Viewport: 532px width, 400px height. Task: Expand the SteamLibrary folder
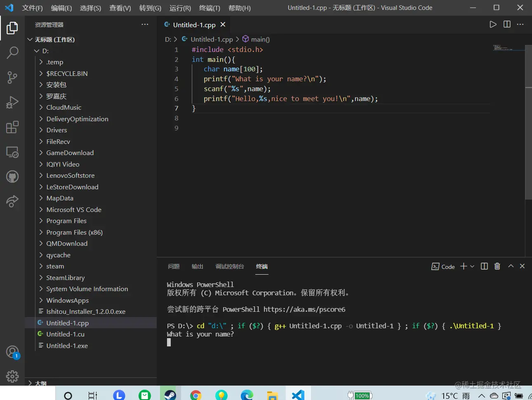tap(65, 278)
